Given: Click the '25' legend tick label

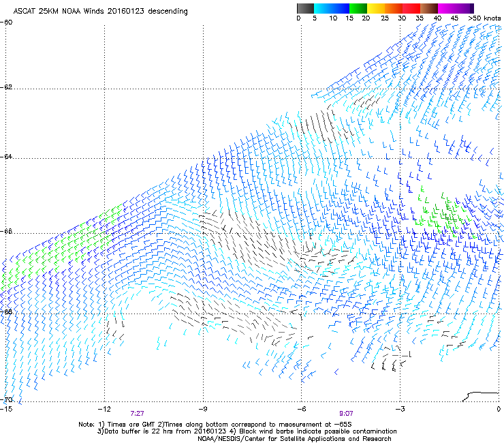Looking at the screenshot, I should pyautogui.click(x=385, y=18).
